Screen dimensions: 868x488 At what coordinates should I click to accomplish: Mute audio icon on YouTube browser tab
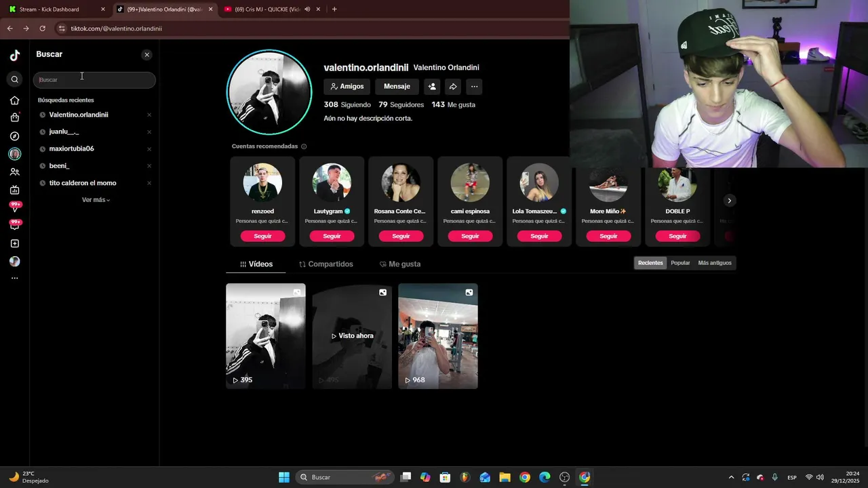click(307, 9)
